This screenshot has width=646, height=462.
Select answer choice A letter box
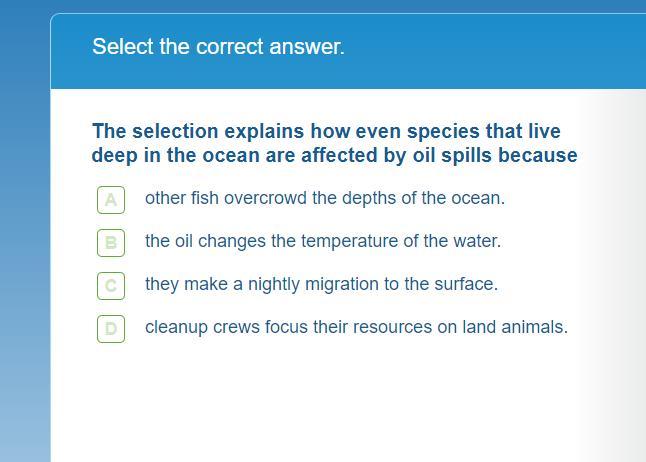111,200
